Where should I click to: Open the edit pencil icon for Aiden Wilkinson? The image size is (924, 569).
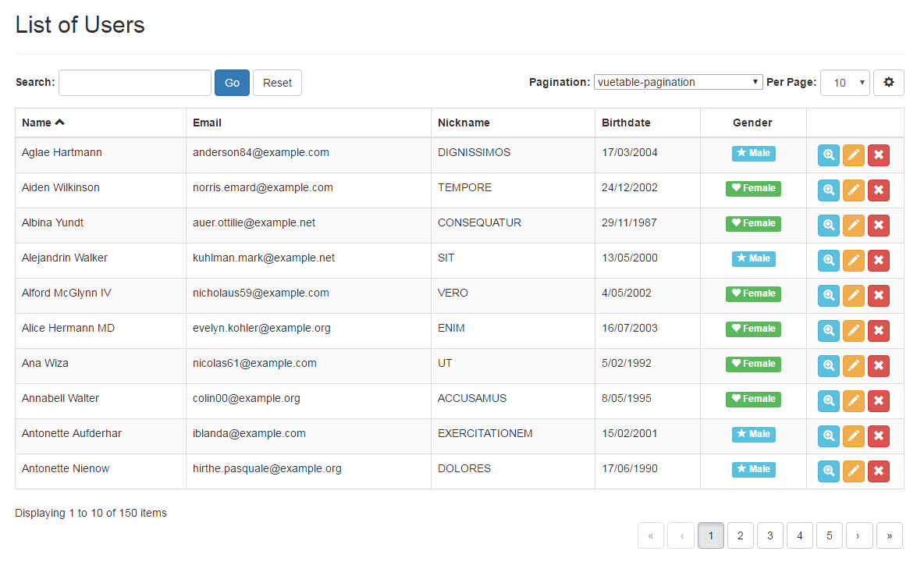tap(853, 190)
